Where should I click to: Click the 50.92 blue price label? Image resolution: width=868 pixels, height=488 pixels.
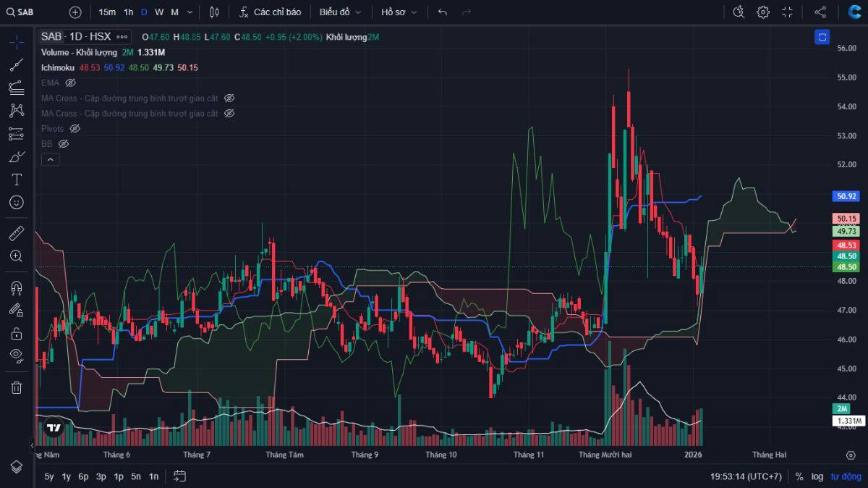point(846,196)
